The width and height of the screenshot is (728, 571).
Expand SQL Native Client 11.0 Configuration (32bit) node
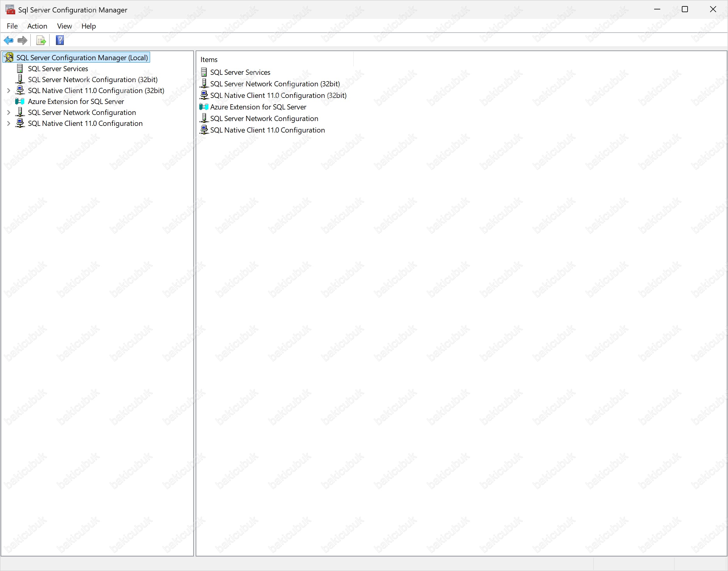[x=9, y=91]
